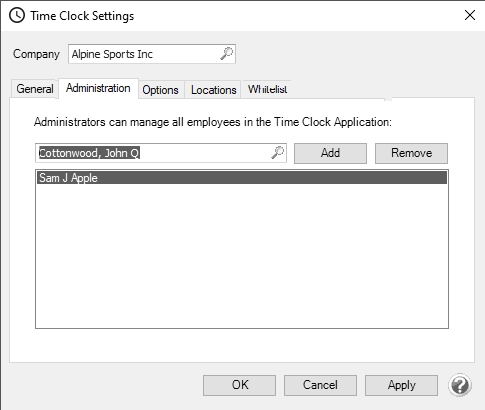Go to the Locations tab
Viewport: 485px width, 410px height.
pyautogui.click(x=214, y=90)
